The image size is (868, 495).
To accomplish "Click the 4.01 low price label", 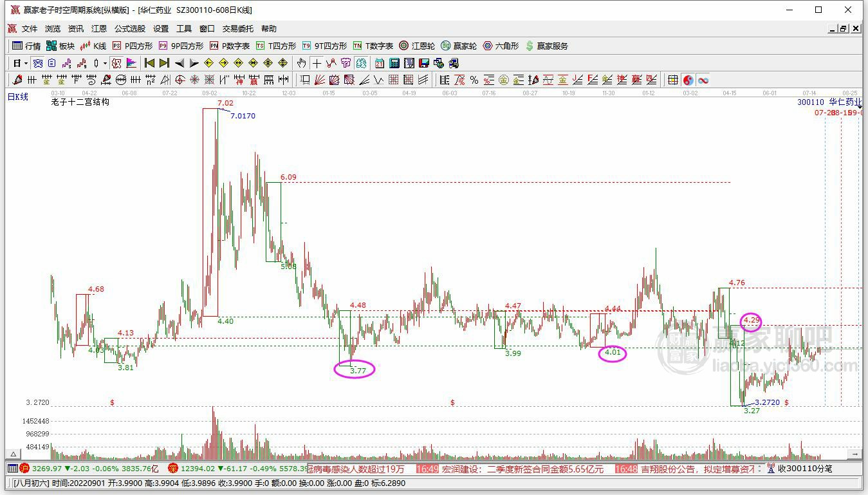I will click(613, 352).
